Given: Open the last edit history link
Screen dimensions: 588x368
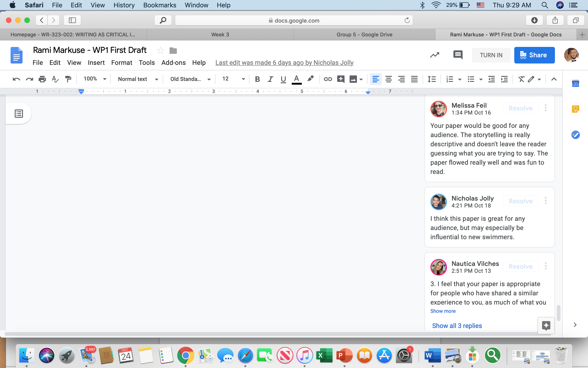Looking at the screenshot, I should (284, 63).
